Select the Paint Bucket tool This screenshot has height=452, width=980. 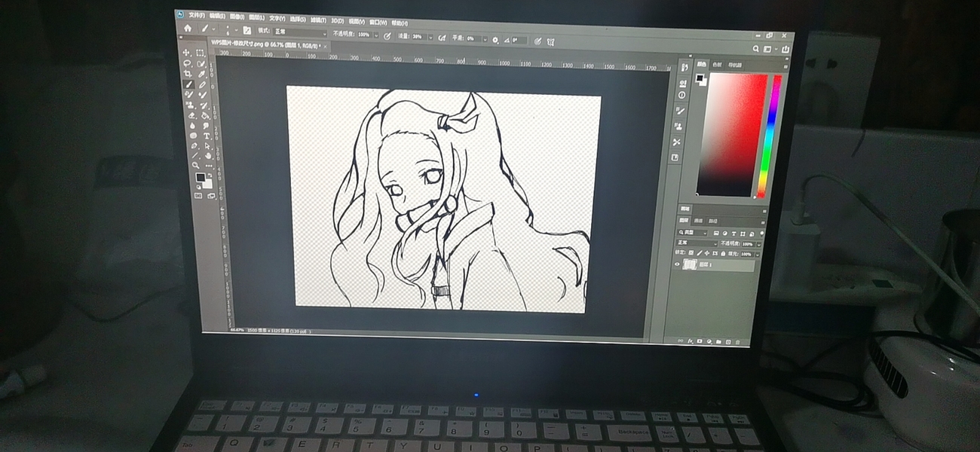click(205, 115)
